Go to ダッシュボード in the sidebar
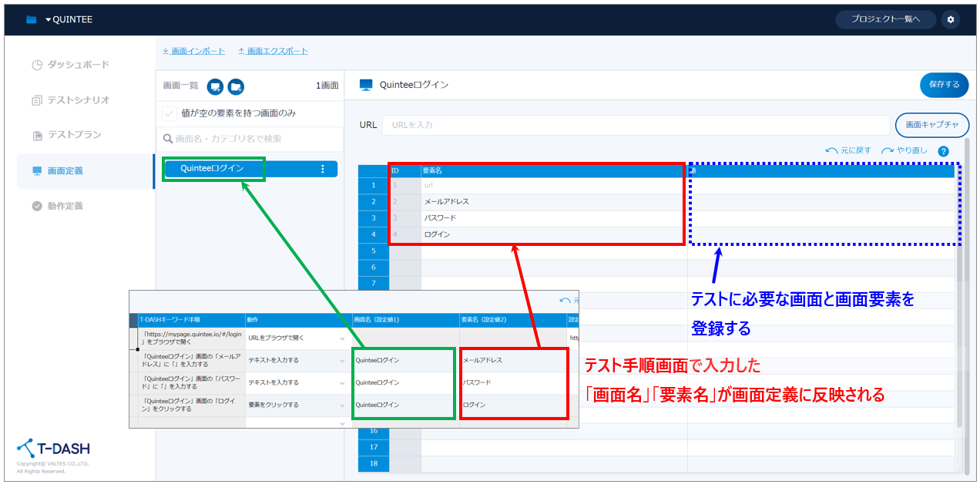The height and width of the screenshot is (488, 980). [x=78, y=65]
